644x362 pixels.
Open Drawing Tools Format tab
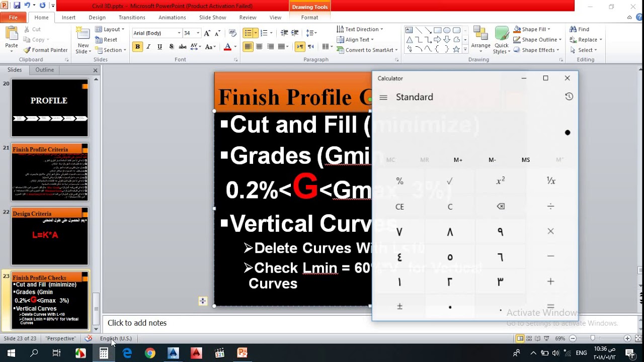[309, 18]
